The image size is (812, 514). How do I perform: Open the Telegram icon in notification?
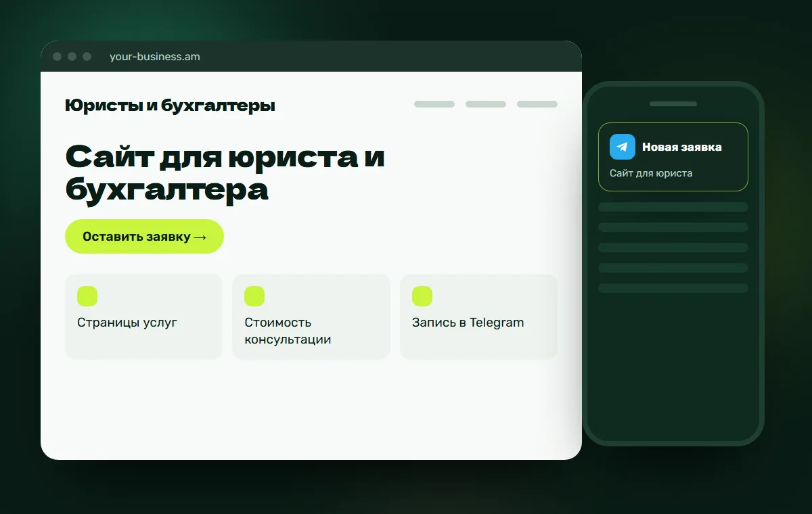click(623, 147)
